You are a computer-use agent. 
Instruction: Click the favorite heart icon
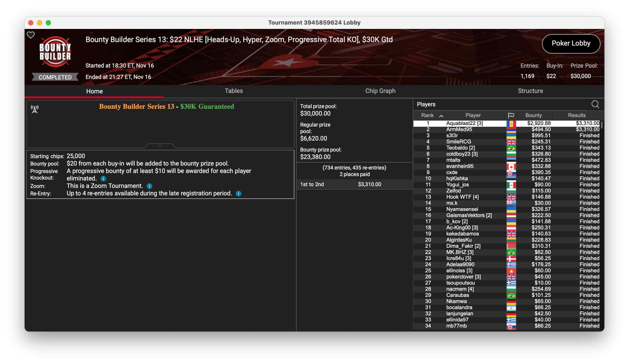31,35
